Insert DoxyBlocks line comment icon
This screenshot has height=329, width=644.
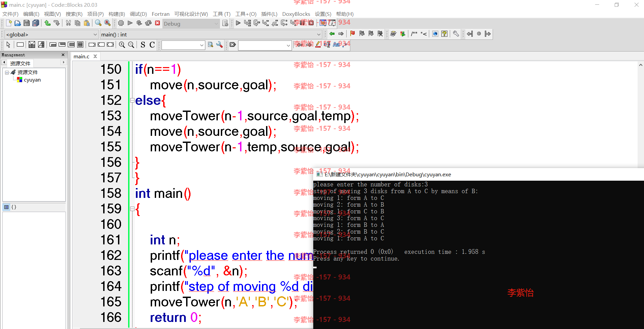click(x=423, y=34)
